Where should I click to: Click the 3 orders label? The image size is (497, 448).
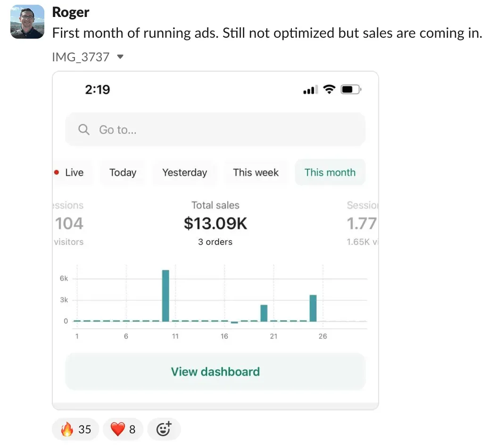tap(215, 242)
